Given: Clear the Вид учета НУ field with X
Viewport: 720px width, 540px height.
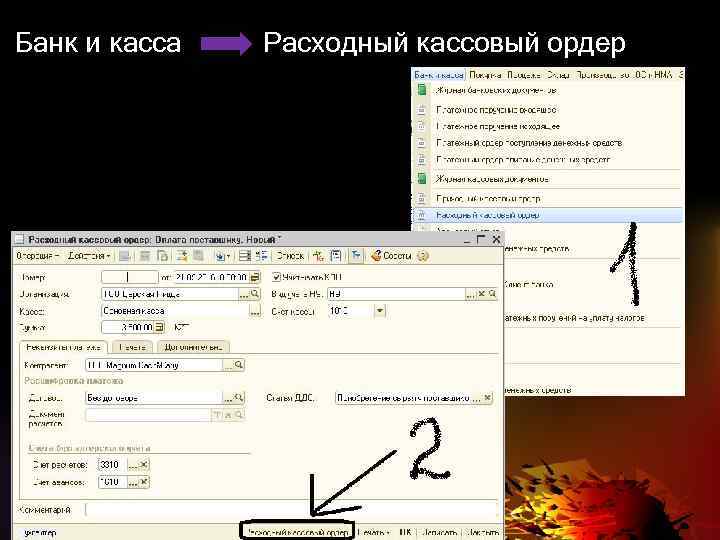Looking at the screenshot, I should (x=482, y=294).
